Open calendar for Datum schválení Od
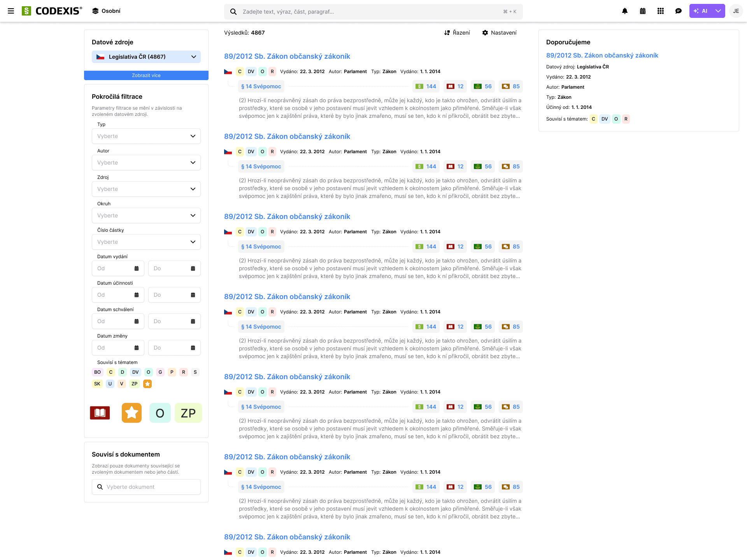The width and height of the screenshot is (747, 560). (x=137, y=321)
